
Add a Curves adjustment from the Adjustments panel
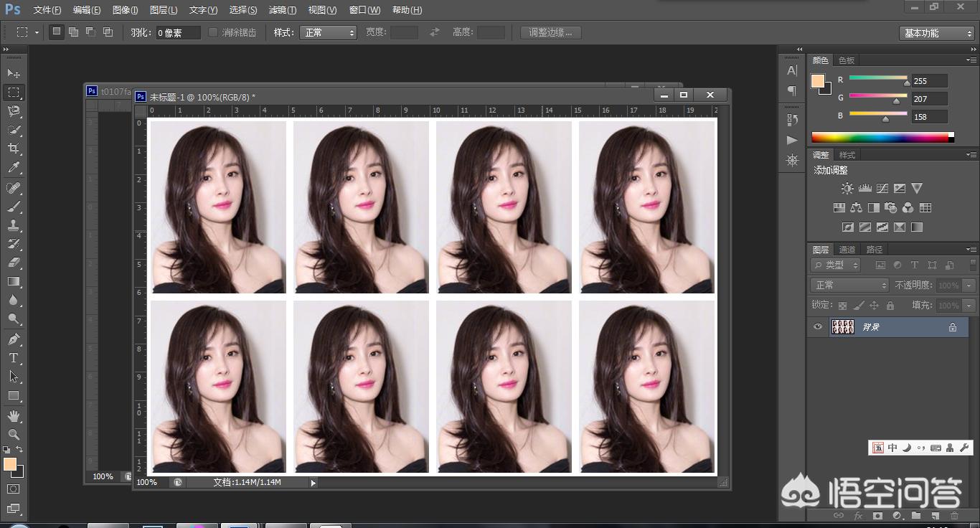tap(882, 187)
